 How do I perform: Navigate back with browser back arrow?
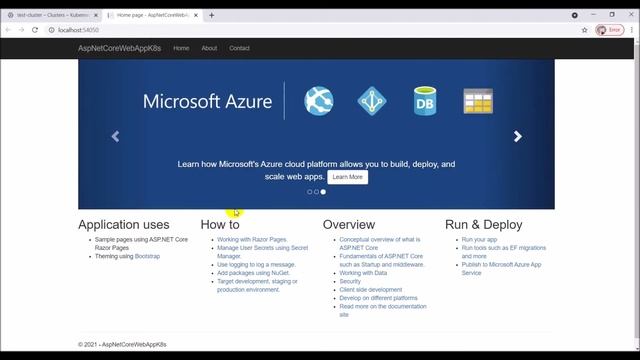click(x=8, y=30)
